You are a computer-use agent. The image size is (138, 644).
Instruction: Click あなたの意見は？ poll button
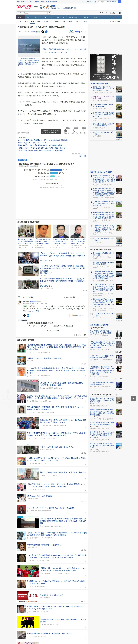pyautogui.click(x=52, y=184)
